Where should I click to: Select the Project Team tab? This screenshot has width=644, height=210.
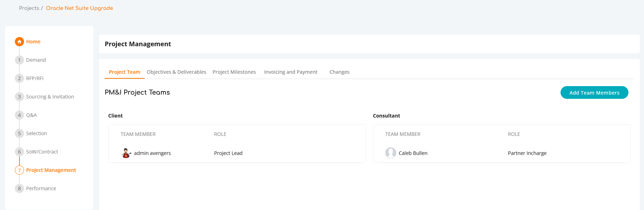(124, 72)
